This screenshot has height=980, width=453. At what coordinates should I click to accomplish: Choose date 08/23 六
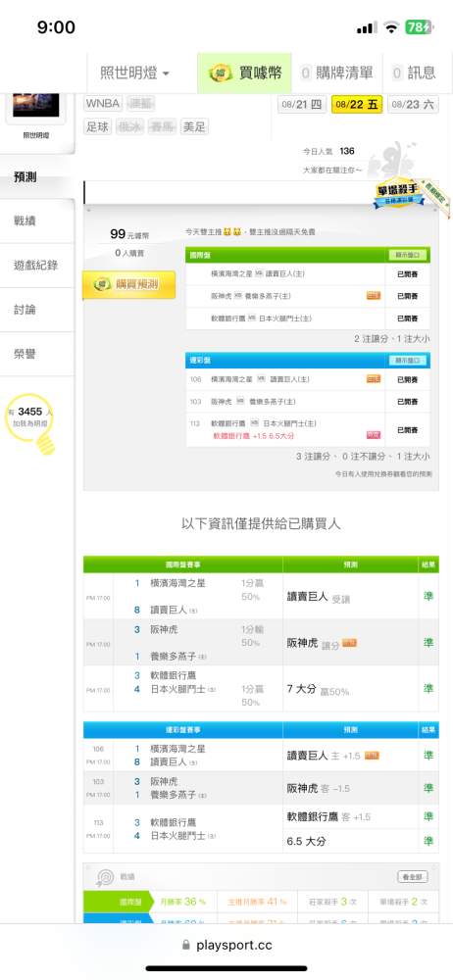[x=413, y=105]
